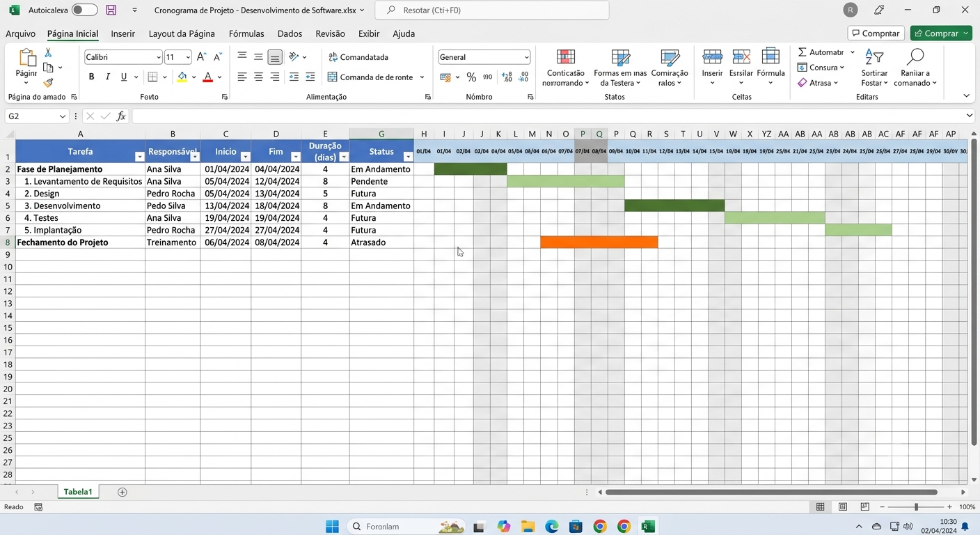980x535 pixels.
Task: Toggle Bold formatting
Action: [x=91, y=77]
